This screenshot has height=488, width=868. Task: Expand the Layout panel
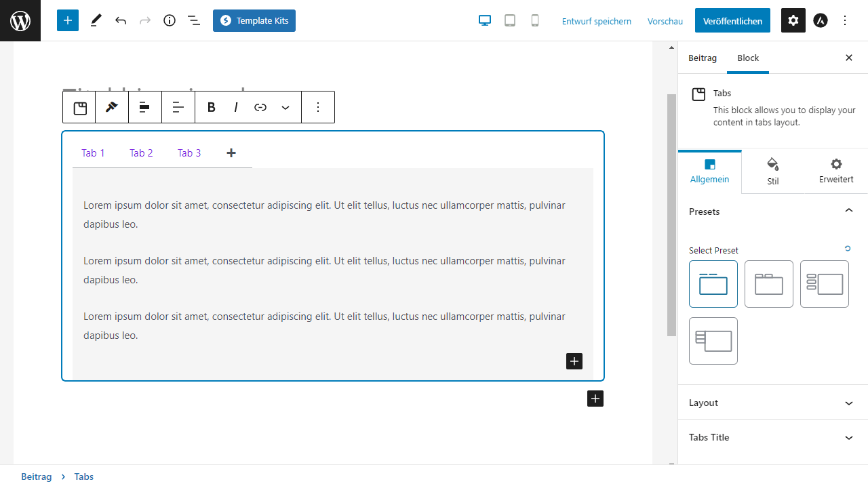(x=772, y=403)
